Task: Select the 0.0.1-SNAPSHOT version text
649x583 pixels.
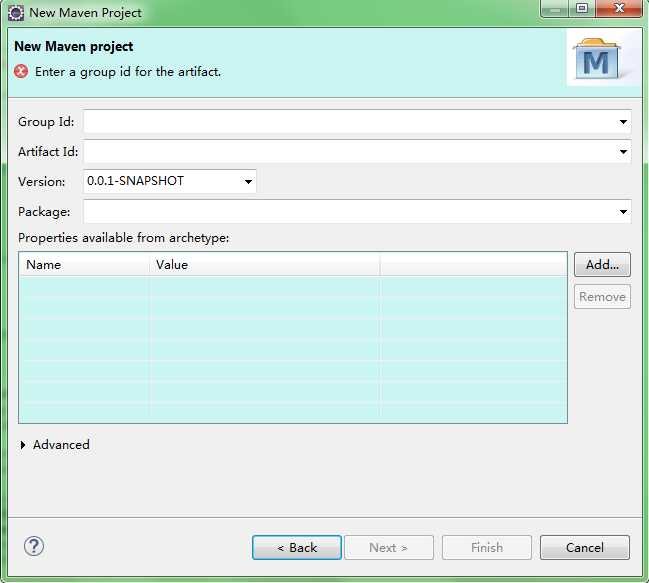Action: (x=135, y=181)
